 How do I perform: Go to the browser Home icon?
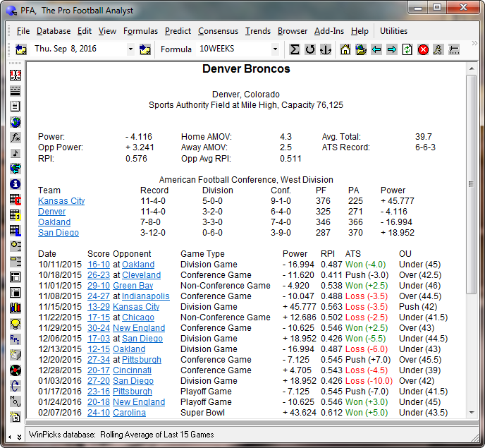tap(345, 49)
